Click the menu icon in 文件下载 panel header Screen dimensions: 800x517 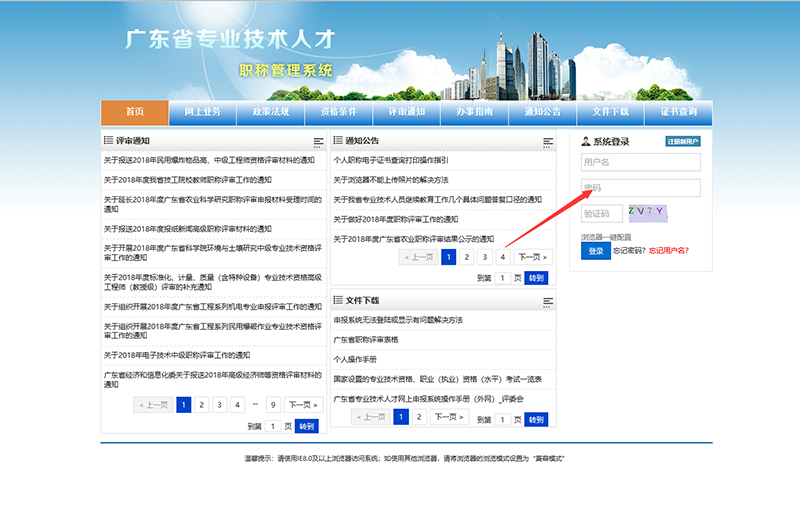[x=547, y=301]
